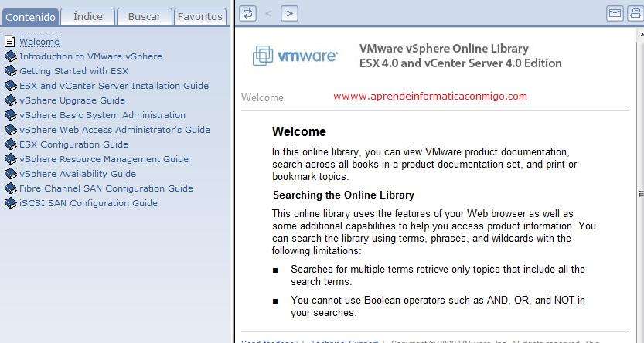Open Getting Started with ESX book
Image resolution: width=644 pixels, height=343 pixels.
[x=74, y=71]
